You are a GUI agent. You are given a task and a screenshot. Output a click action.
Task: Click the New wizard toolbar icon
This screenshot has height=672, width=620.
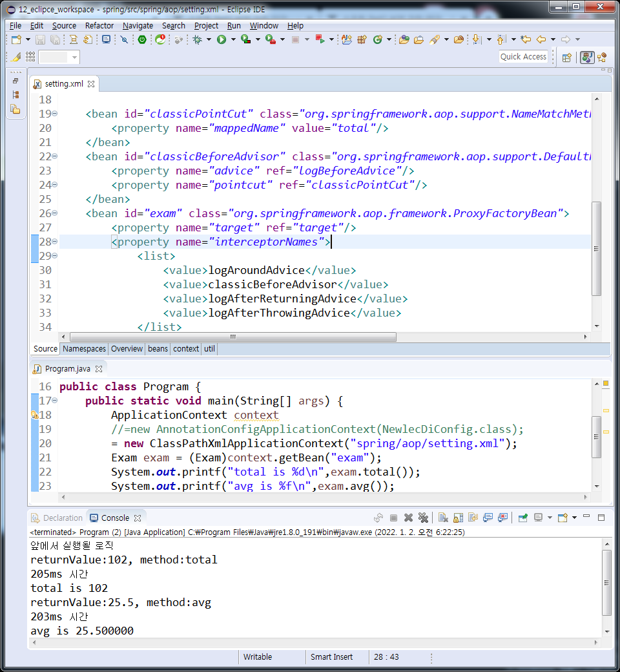[x=16, y=40]
